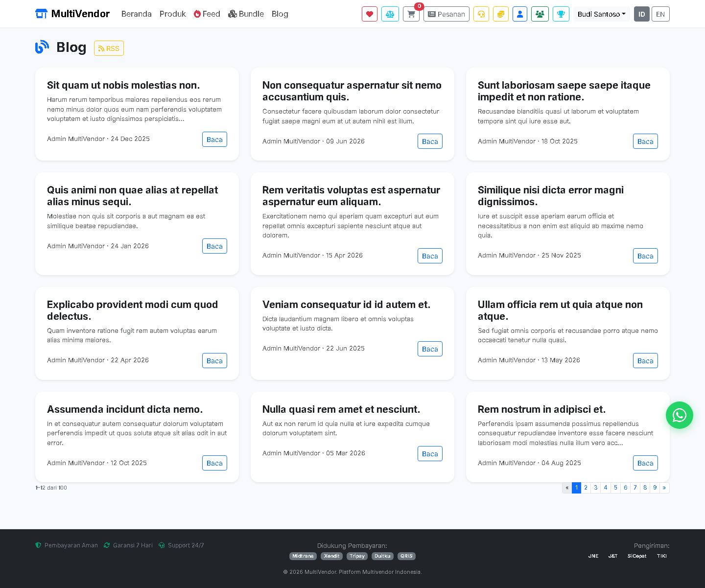Click the headset support icon

tap(481, 14)
